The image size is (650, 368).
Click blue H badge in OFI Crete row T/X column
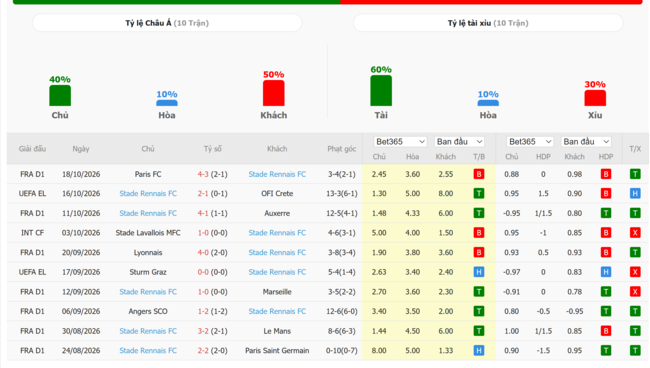635,194
